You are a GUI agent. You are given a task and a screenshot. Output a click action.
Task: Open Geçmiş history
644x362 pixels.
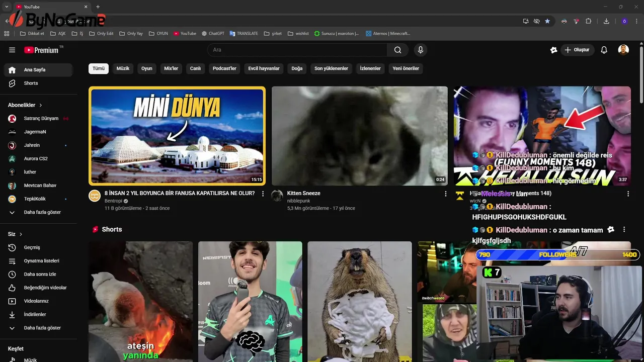[38, 247]
